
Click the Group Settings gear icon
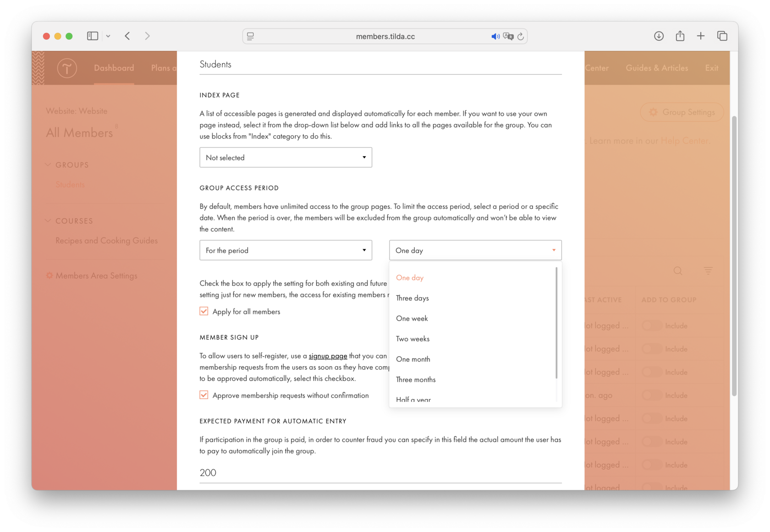[654, 112]
